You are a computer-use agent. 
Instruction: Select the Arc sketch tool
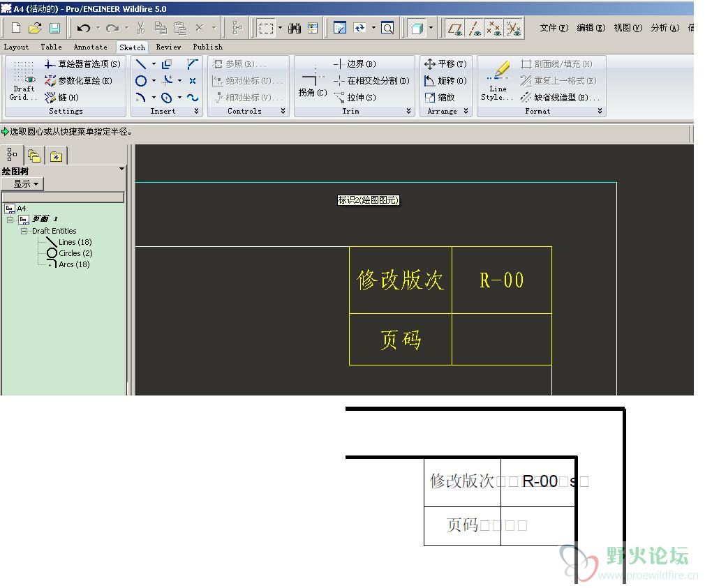click(x=141, y=98)
